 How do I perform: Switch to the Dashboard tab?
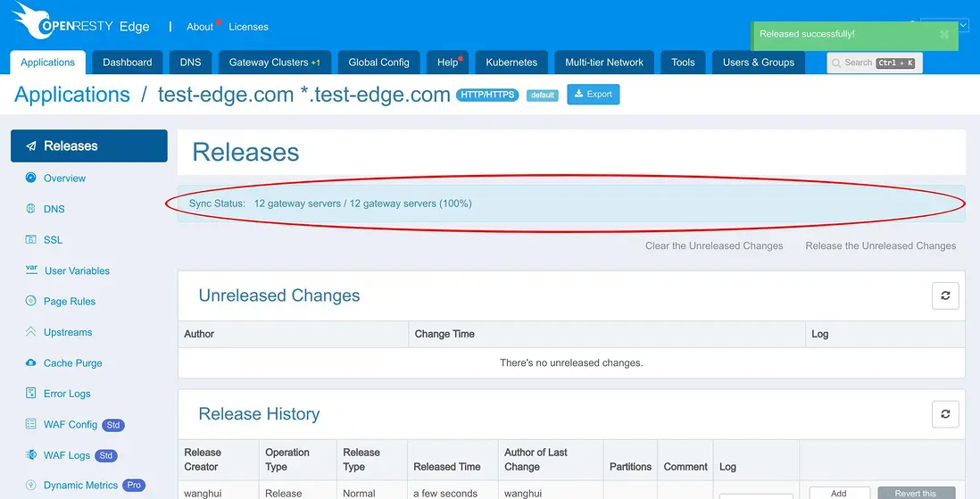click(128, 62)
